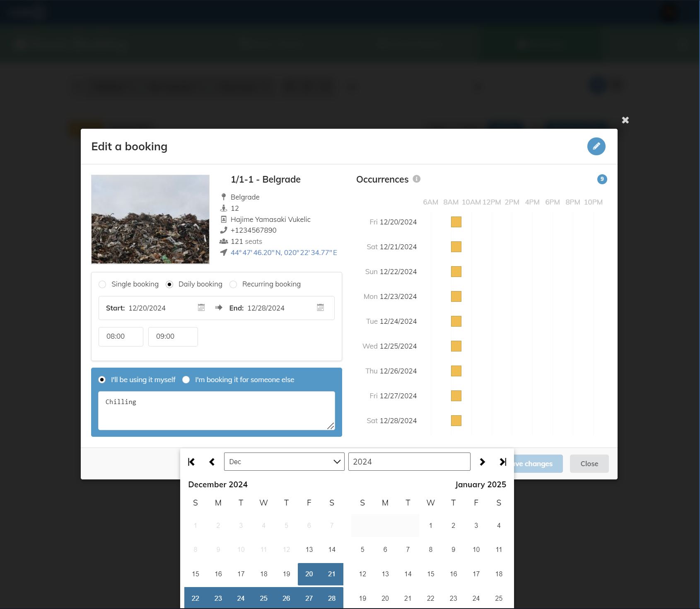This screenshot has height=609, width=700.
Task: Click the Belgrade location text
Action: click(x=245, y=197)
